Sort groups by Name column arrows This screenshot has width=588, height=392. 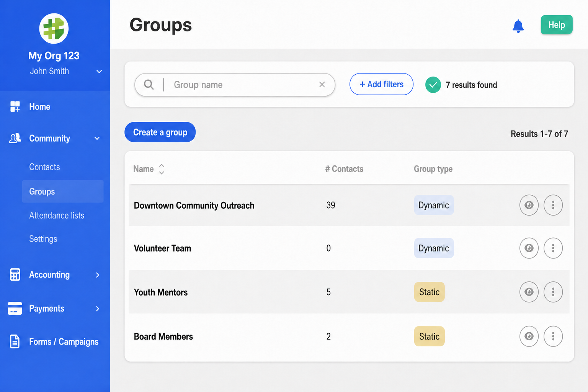162,169
